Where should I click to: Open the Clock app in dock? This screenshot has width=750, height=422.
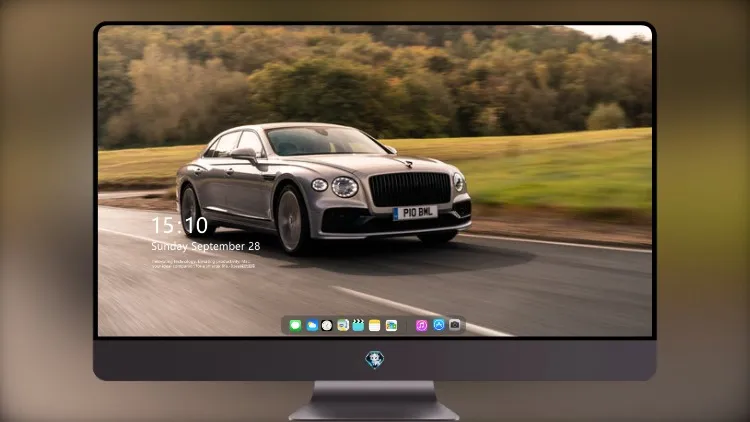pos(327,326)
